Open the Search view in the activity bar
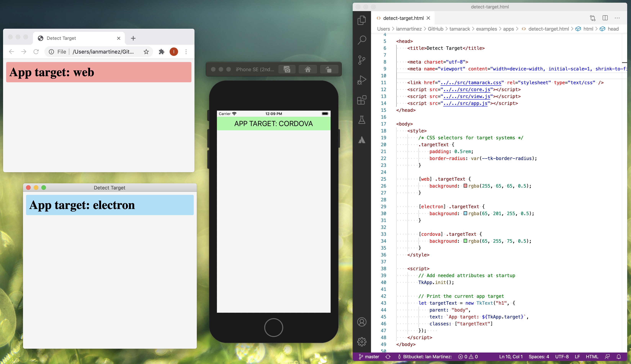Viewport: 631px width, 364px height. tap(362, 40)
